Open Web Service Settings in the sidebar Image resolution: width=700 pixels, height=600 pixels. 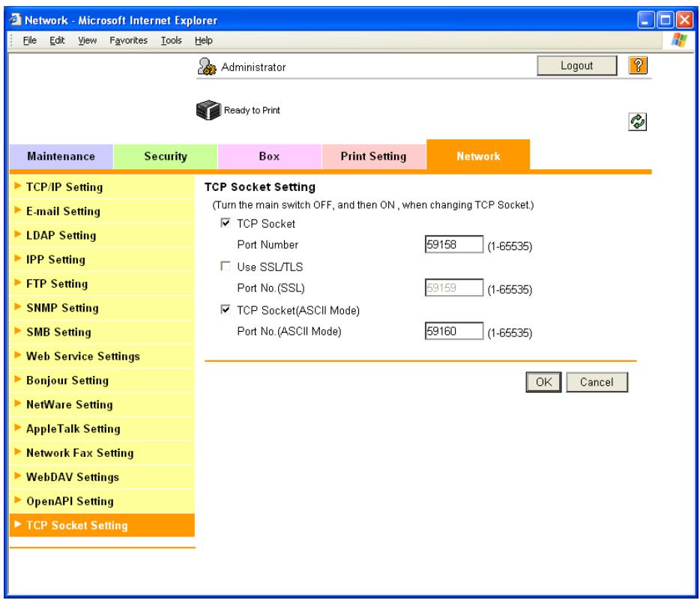tap(102, 356)
